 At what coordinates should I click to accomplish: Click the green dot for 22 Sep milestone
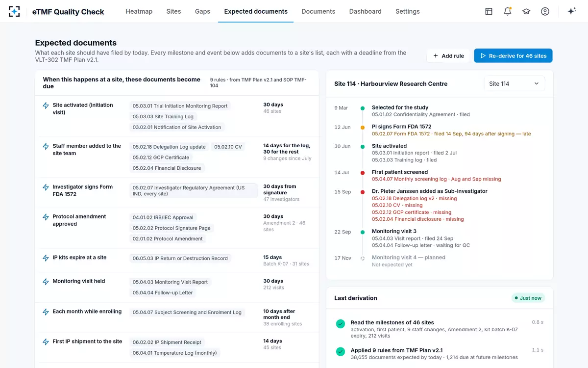[363, 232]
